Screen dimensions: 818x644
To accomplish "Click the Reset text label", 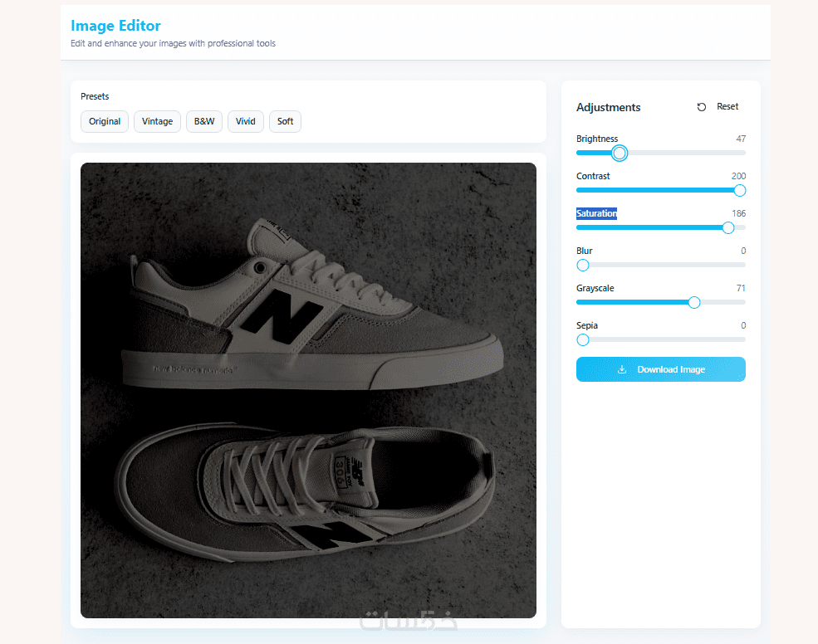I will (727, 107).
